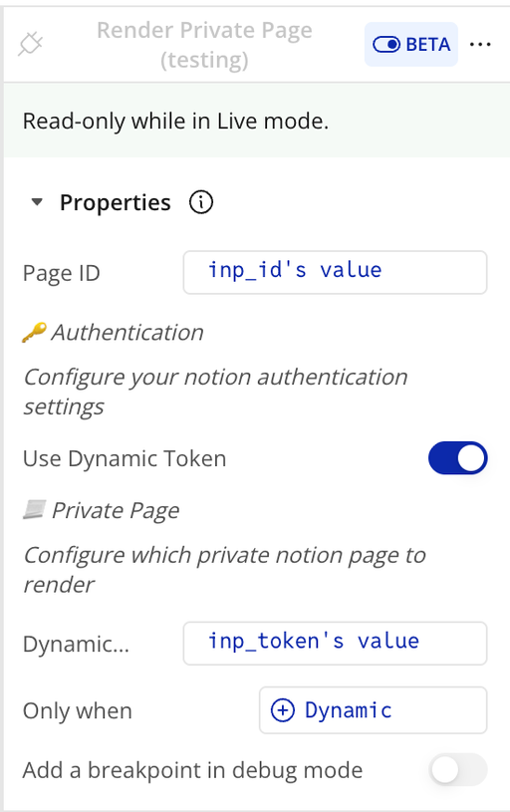The height and width of the screenshot is (812, 510).
Task: Click the Render Private Page (testing) title
Action: coord(204,45)
